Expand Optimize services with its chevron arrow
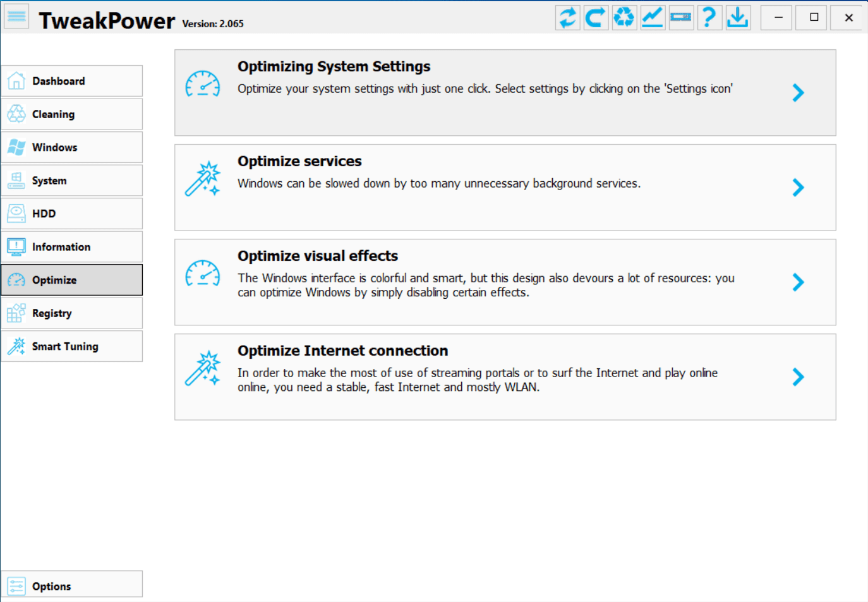 [799, 188]
